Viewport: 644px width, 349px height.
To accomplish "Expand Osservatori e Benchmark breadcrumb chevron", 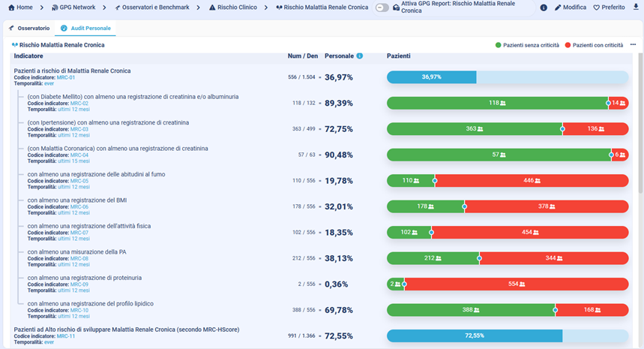I will click(104, 8).
